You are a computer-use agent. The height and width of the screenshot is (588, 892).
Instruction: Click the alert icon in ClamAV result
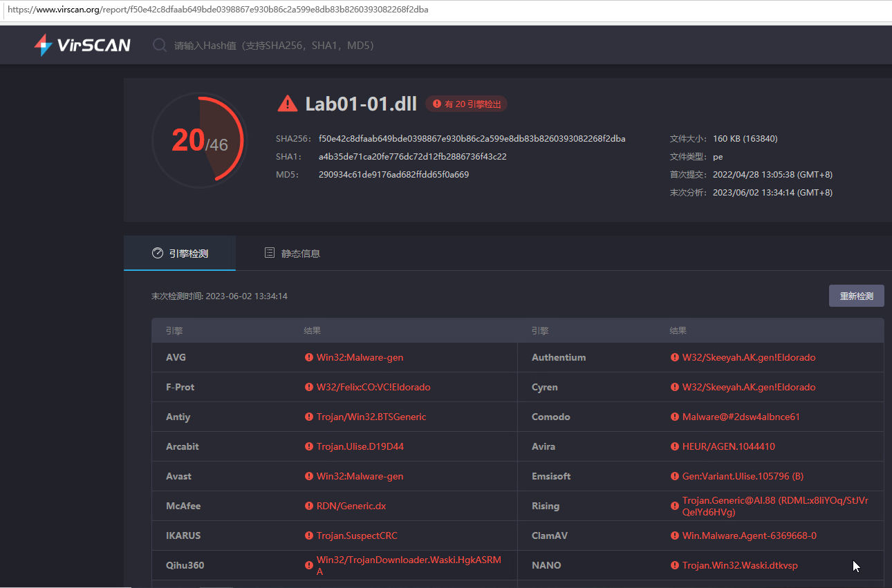pyautogui.click(x=675, y=536)
